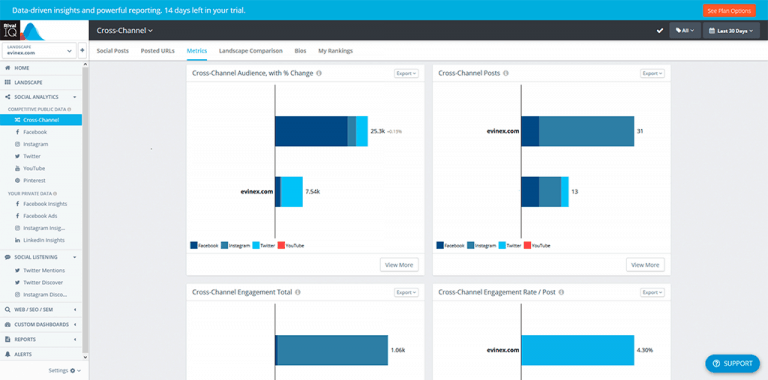Select the Metrics tab
The height and width of the screenshot is (380, 768).
pyautogui.click(x=197, y=51)
